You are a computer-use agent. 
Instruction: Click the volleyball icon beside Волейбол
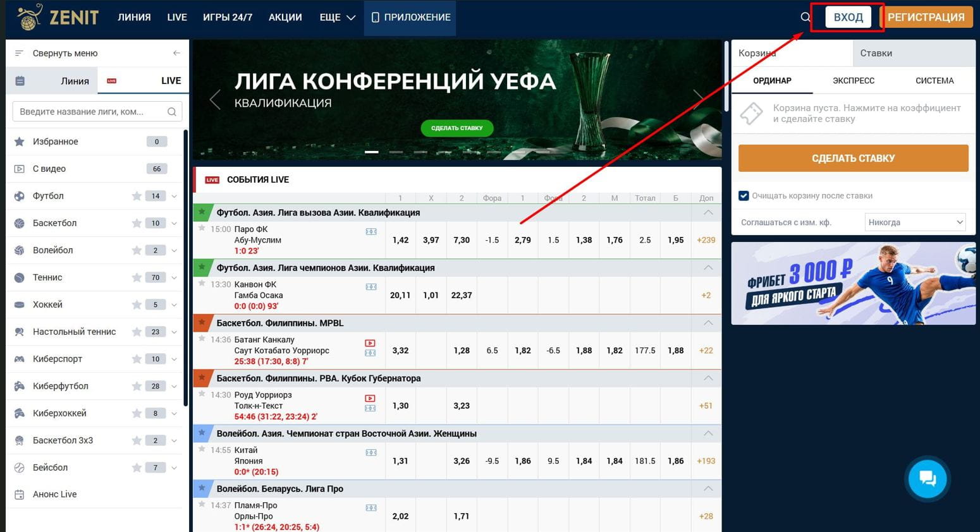point(20,250)
